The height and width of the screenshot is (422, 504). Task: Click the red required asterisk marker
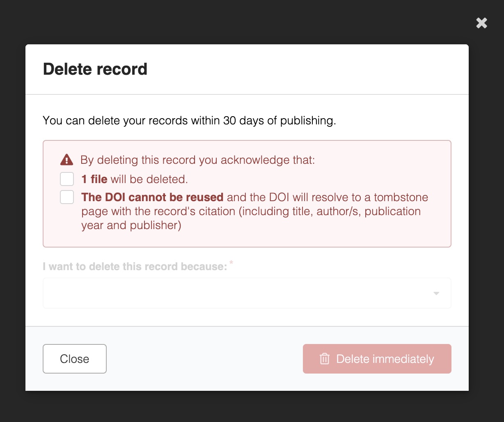pos(231,262)
